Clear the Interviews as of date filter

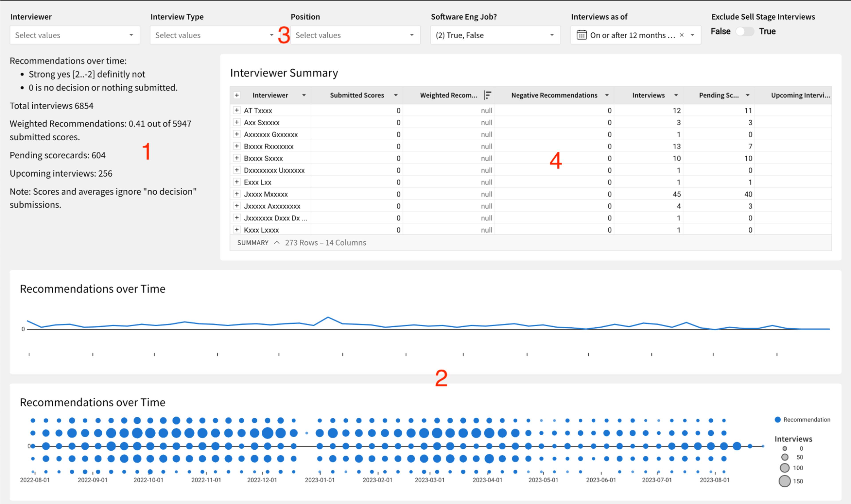pos(682,35)
